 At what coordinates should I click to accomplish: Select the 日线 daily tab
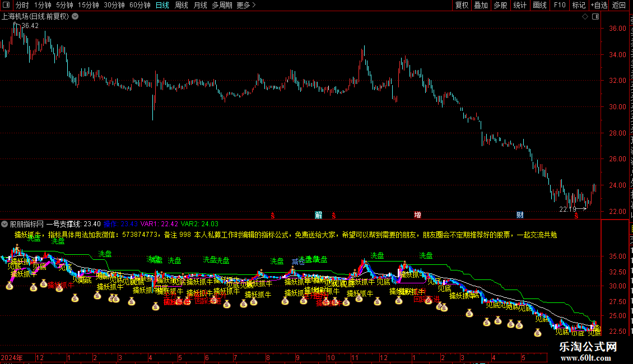162,5
